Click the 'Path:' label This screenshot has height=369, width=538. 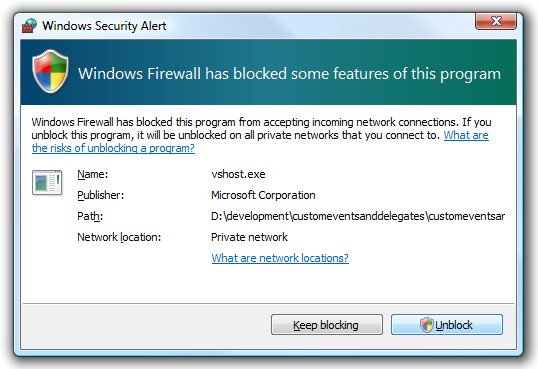tap(90, 216)
